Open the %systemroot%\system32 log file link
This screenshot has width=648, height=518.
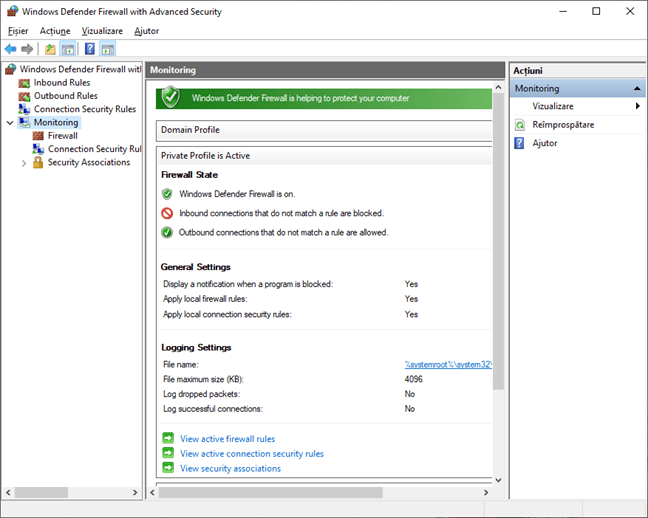[x=448, y=364]
